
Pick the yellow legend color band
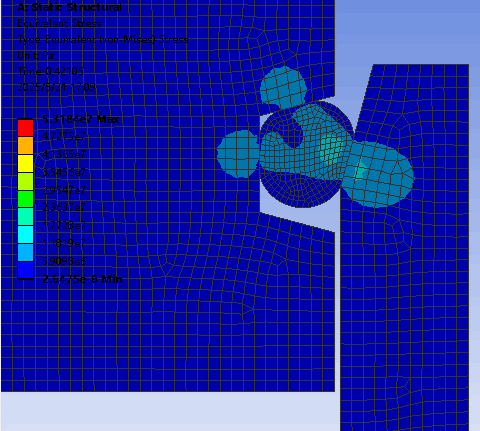coord(25,164)
